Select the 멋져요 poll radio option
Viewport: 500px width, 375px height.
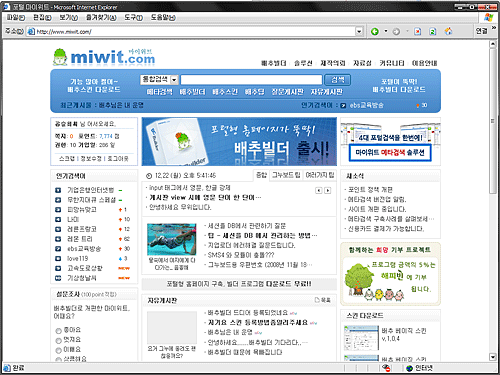click(59, 341)
